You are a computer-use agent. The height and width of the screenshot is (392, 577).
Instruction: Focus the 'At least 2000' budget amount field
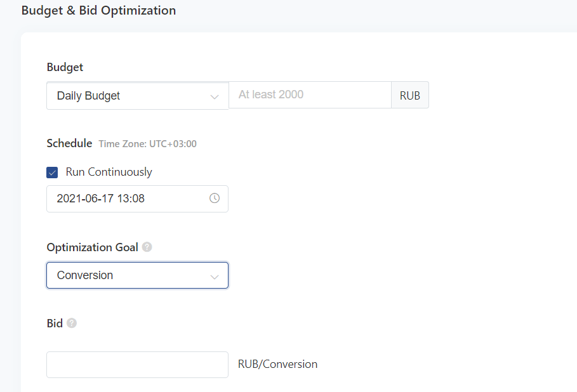pos(309,95)
